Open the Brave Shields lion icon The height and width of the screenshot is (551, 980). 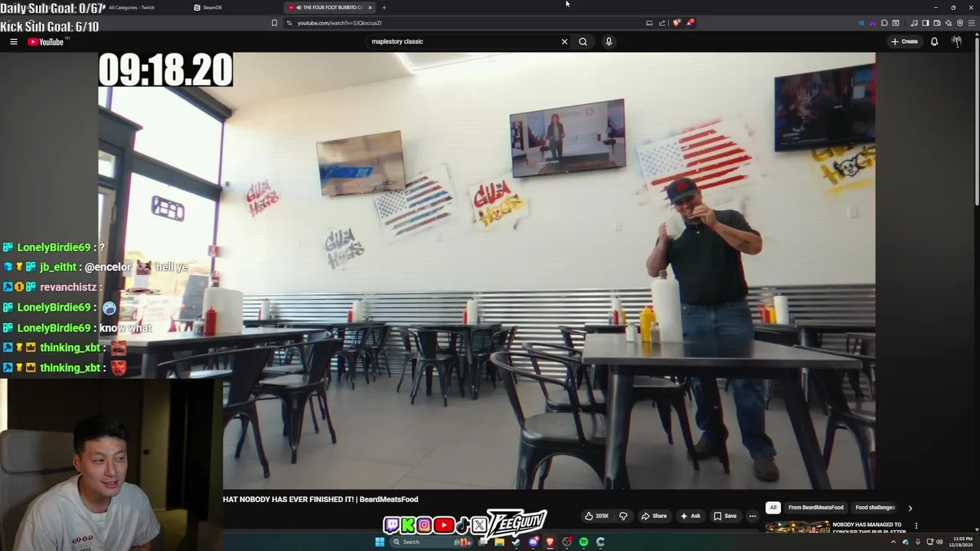676,23
